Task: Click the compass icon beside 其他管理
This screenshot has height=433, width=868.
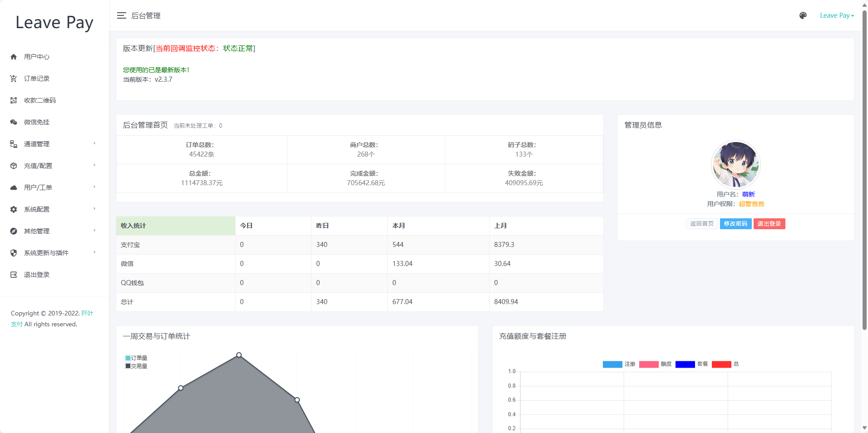Action: (14, 231)
